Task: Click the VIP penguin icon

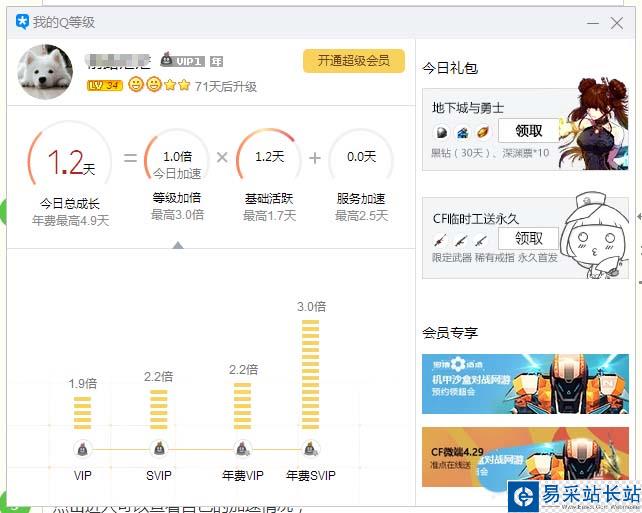Action: click(82, 449)
